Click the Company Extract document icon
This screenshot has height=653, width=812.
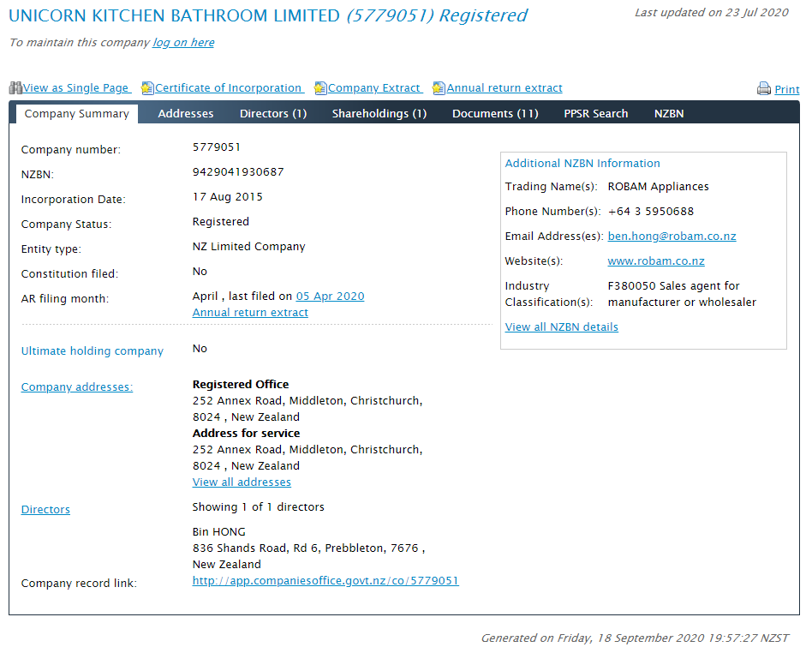(x=320, y=88)
